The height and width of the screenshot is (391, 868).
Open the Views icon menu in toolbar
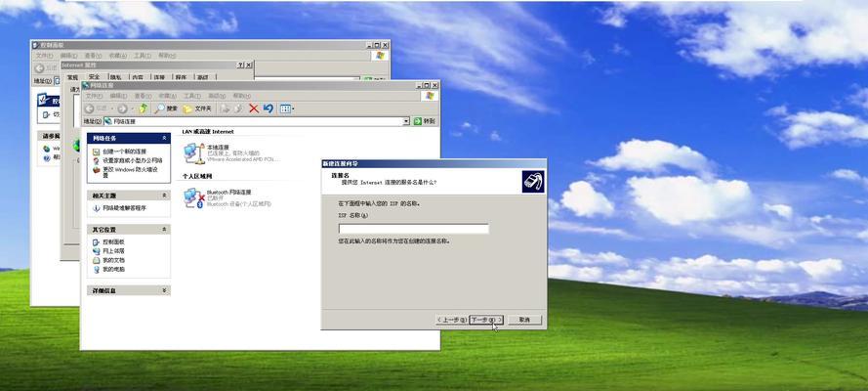pyautogui.click(x=287, y=109)
